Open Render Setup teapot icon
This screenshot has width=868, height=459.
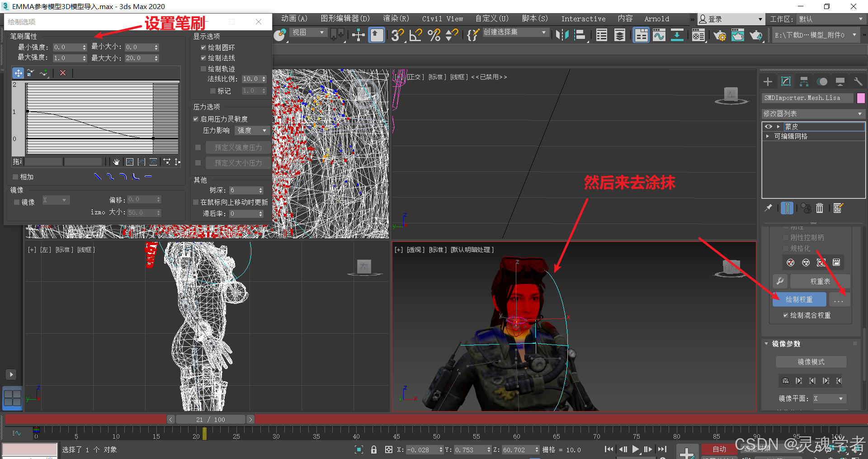click(719, 35)
